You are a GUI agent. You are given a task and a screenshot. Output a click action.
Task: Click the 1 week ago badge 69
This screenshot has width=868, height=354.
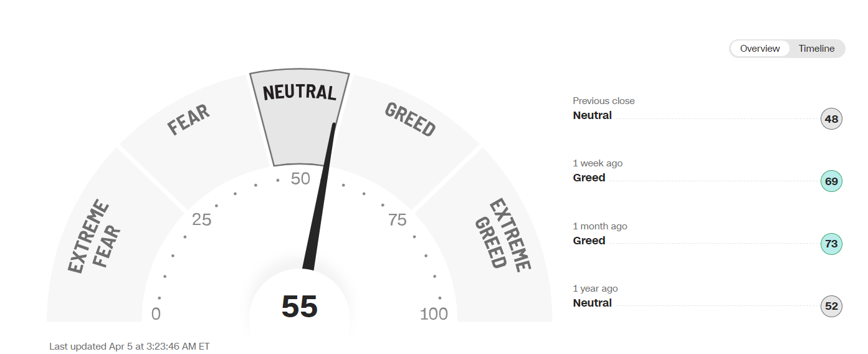click(831, 181)
